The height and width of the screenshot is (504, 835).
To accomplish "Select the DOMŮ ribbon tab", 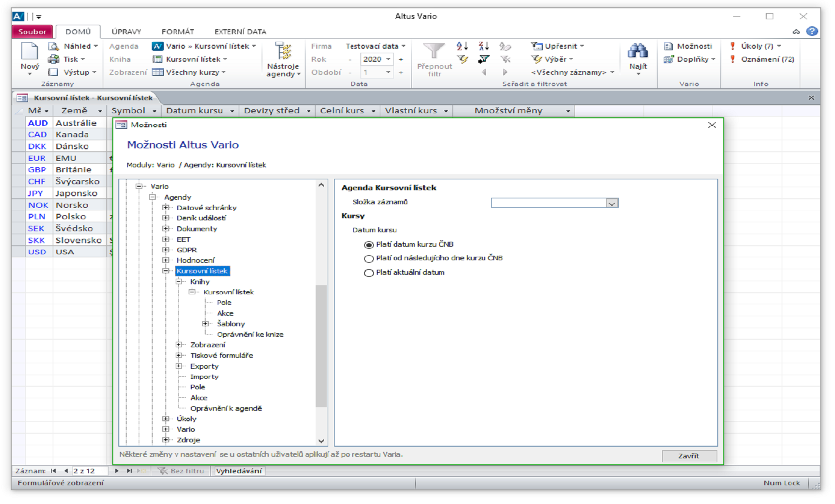I will (x=78, y=31).
